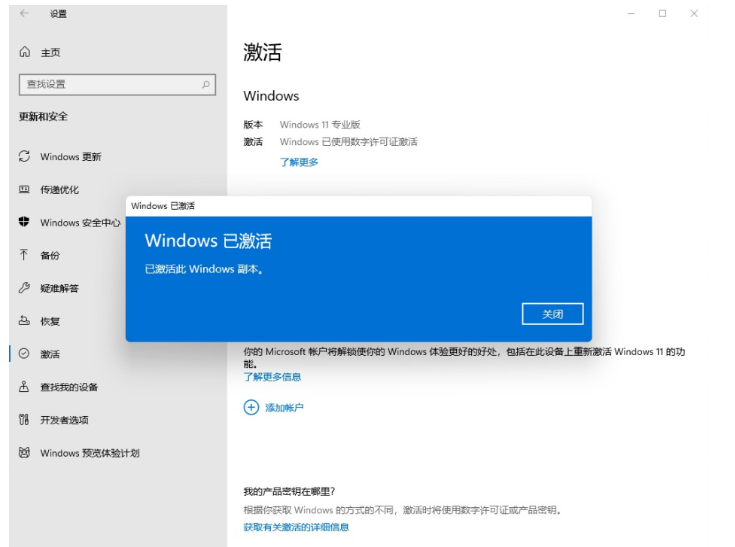
Task: Open the 了解更多信息 link
Action: [272, 377]
